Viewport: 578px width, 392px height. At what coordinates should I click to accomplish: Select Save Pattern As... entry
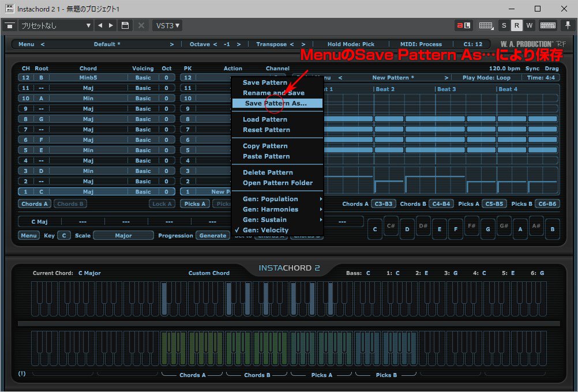[278, 103]
